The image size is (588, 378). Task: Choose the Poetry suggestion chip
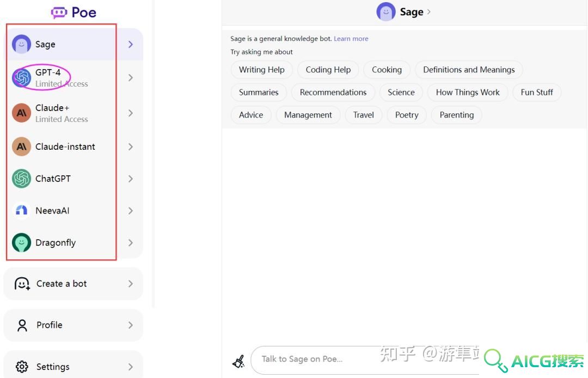point(407,115)
